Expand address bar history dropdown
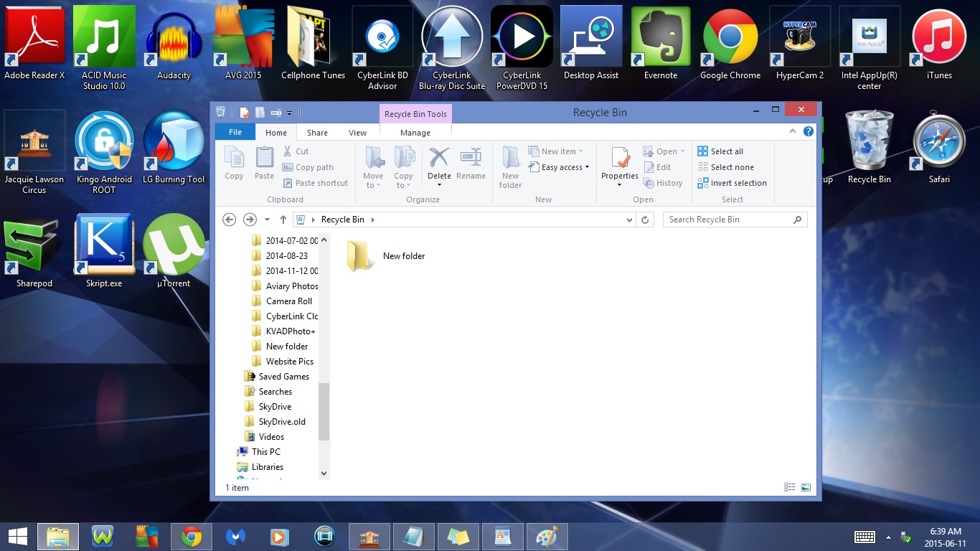The width and height of the screenshot is (980, 551). tap(630, 220)
